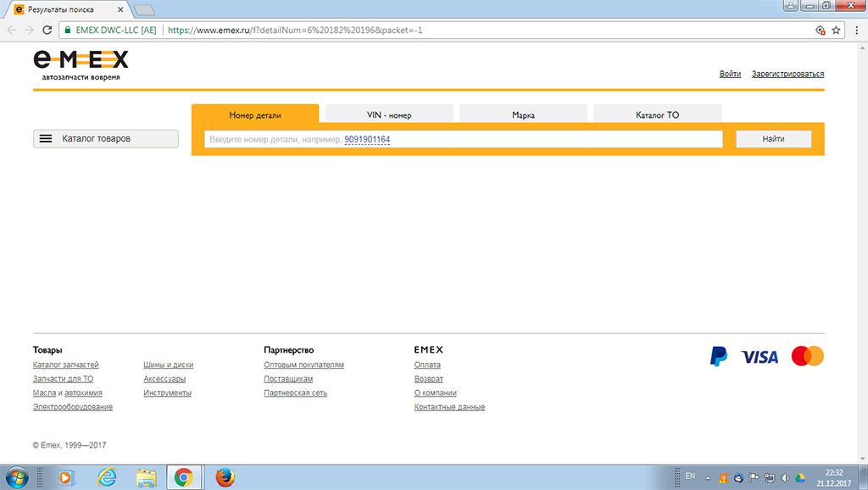Click the Mastercard payment icon
The image size is (868, 490).
(806, 356)
